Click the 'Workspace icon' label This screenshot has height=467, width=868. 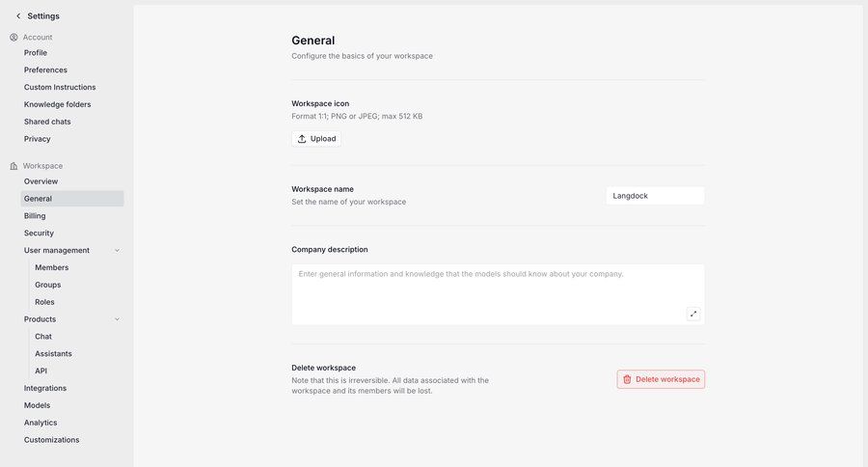click(x=320, y=103)
